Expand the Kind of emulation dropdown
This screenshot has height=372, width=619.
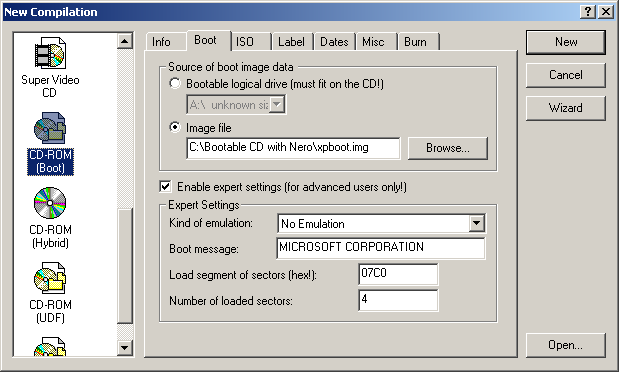point(476,224)
